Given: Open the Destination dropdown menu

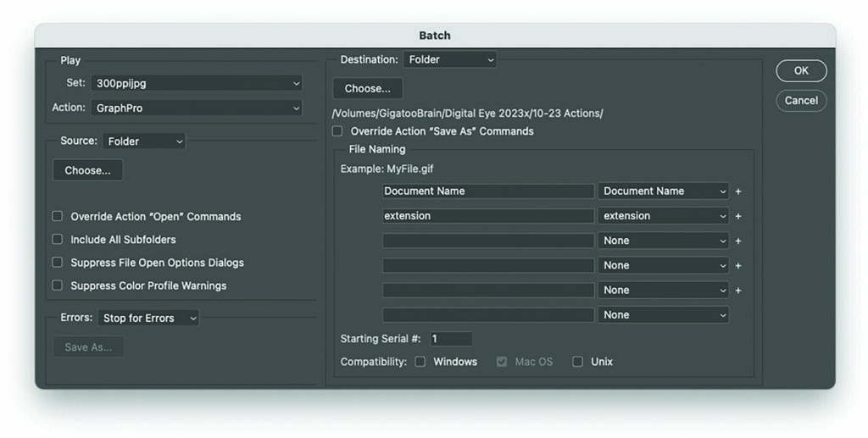Looking at the screenshot, I should pyautogui.click(x=448, y=59).
